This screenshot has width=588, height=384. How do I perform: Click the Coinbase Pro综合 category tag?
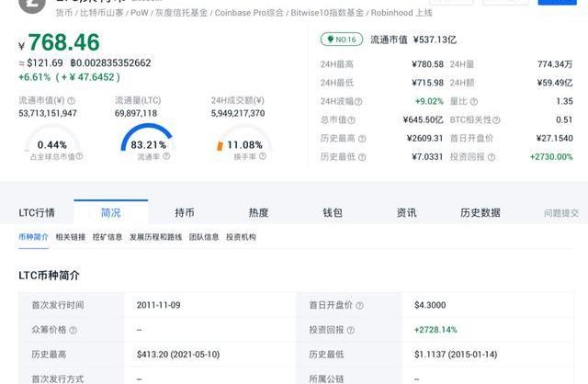tap(249, 13)
